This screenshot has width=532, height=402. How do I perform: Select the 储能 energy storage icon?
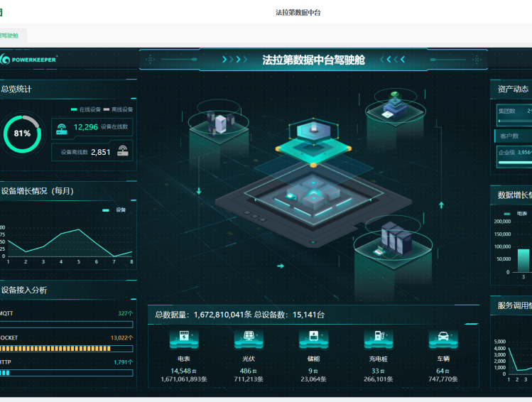(313, 339)
